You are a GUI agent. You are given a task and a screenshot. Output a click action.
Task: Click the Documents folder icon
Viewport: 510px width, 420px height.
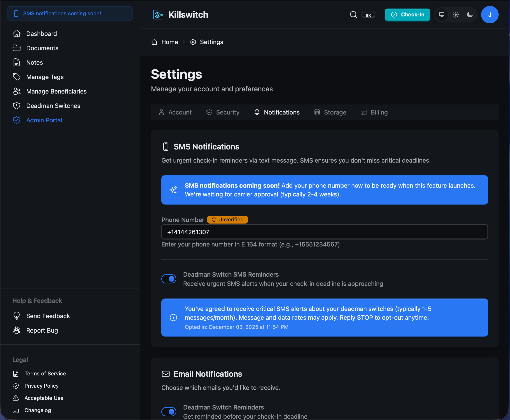17,48
